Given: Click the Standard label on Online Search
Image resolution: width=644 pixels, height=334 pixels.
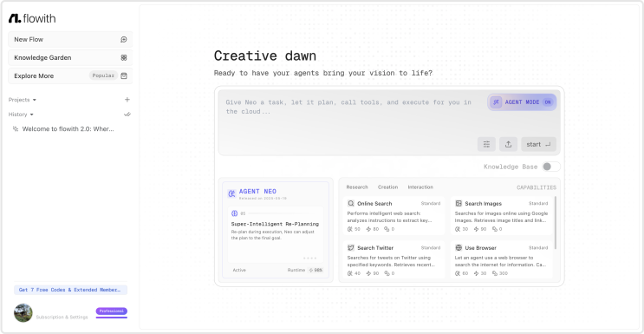Looking at the screenshot, I should pos(431,203).
